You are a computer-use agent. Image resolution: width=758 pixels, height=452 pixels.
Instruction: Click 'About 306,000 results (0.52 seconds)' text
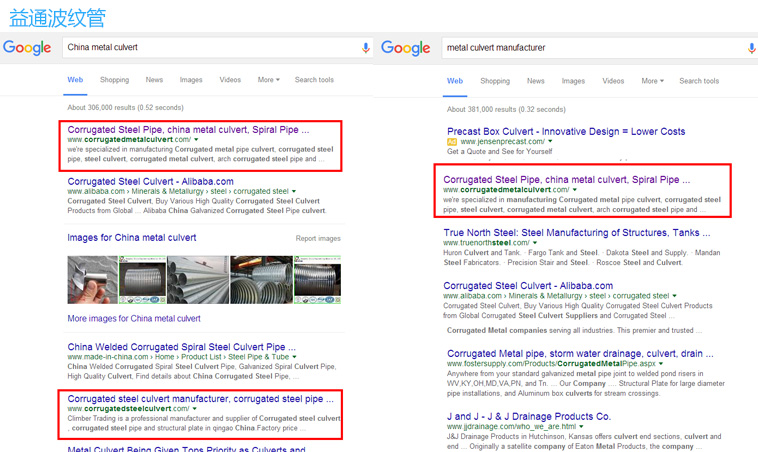(125, 107)
